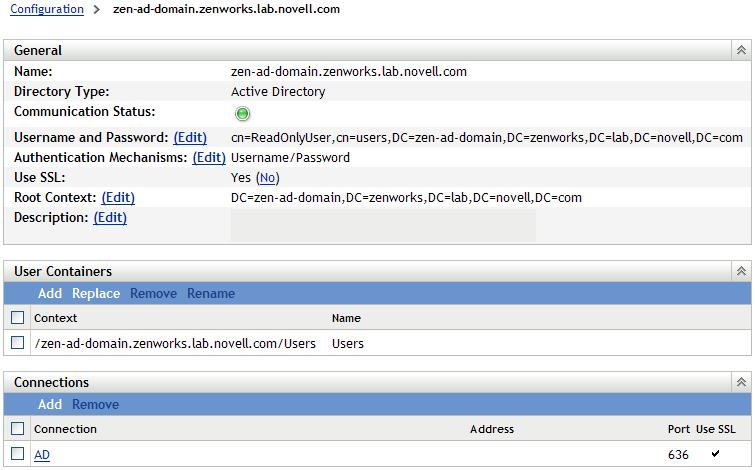Add a new connection
This screenshot has width=755, height=470.
50,404
